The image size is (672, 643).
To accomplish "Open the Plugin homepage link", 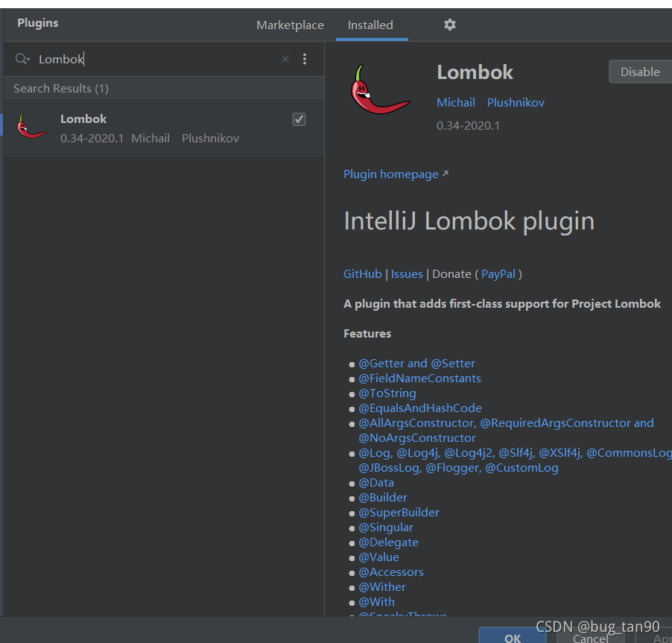I will point(396,174).
